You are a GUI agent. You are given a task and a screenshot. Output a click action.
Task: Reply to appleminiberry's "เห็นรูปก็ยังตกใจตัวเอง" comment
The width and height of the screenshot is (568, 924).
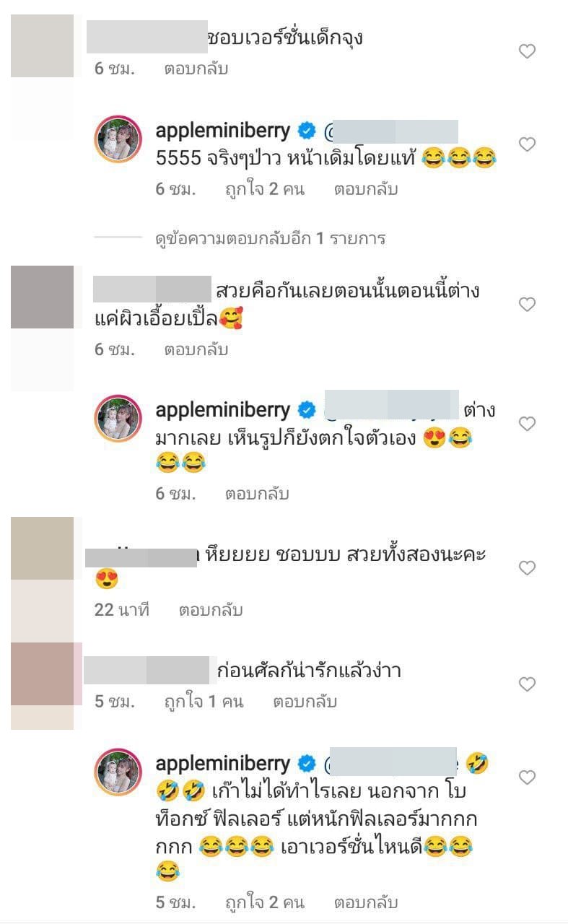pos(257,494)
